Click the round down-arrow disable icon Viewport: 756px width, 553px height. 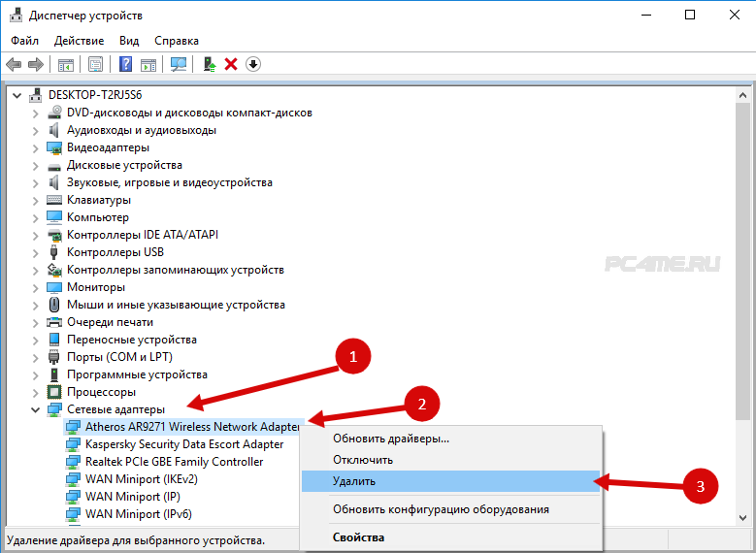(x=253, y=64)
